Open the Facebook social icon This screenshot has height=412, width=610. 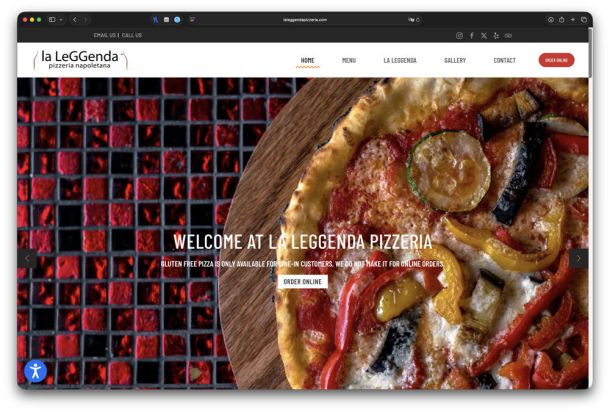pyautogui.click(x=472, y=35)
